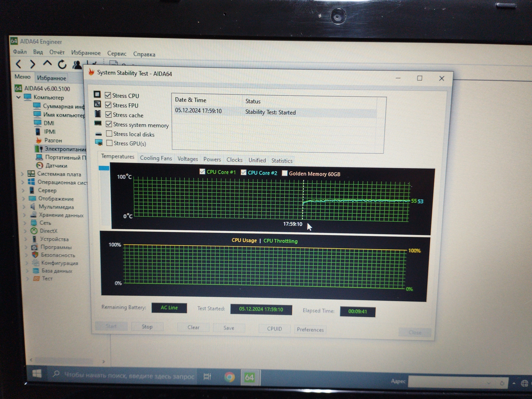Switch to Voltages tab
Image resolution: width=532 pixels, height=399 pixels.
[x=188, y=159]
